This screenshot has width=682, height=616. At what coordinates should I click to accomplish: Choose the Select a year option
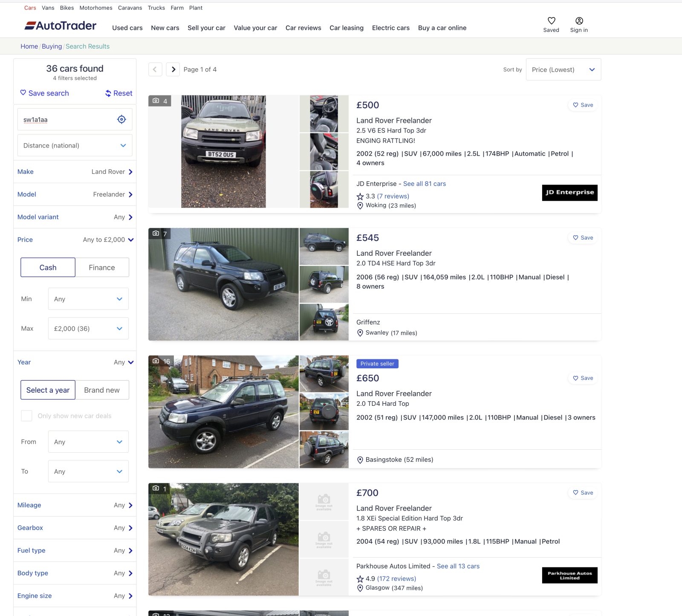pos(48,390)
